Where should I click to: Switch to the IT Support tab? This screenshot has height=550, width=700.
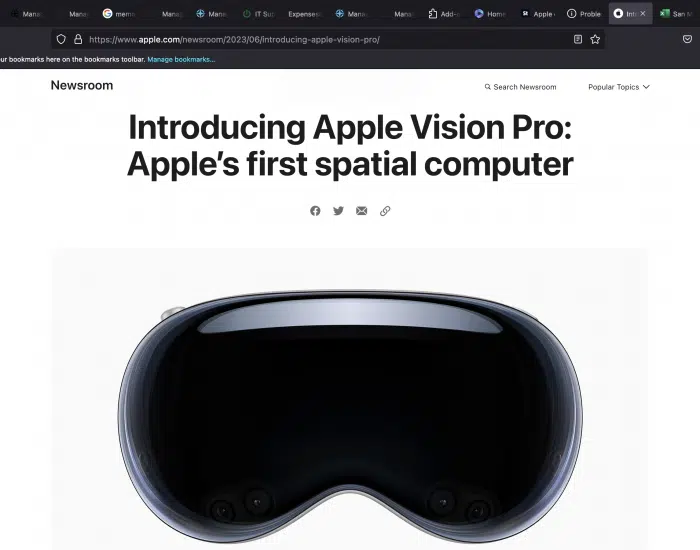[x=258, y=14]
